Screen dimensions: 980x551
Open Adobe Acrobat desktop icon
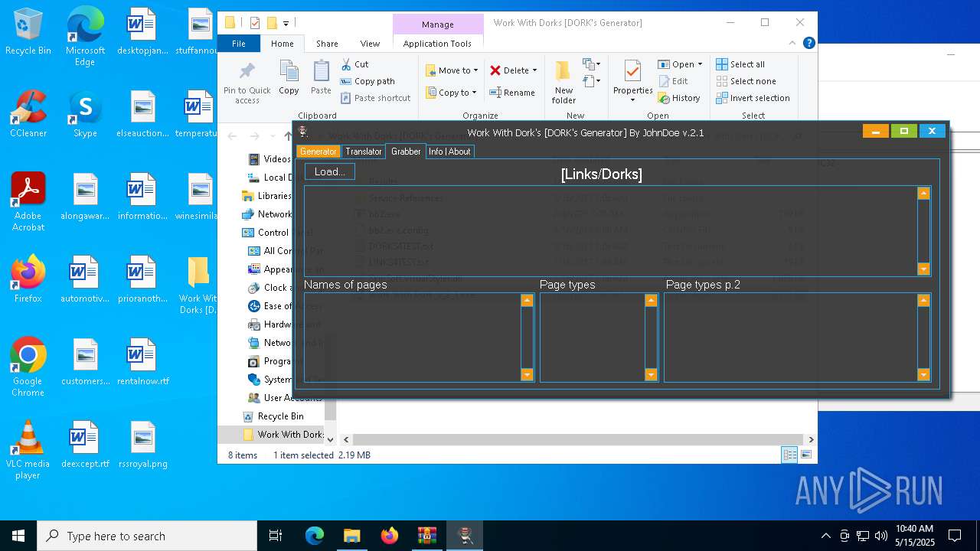pos(28,202)
